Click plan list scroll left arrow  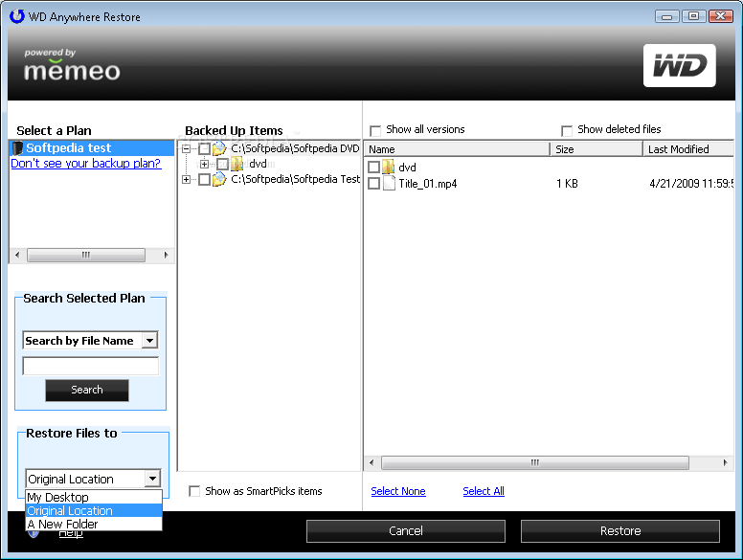(17, 255)
